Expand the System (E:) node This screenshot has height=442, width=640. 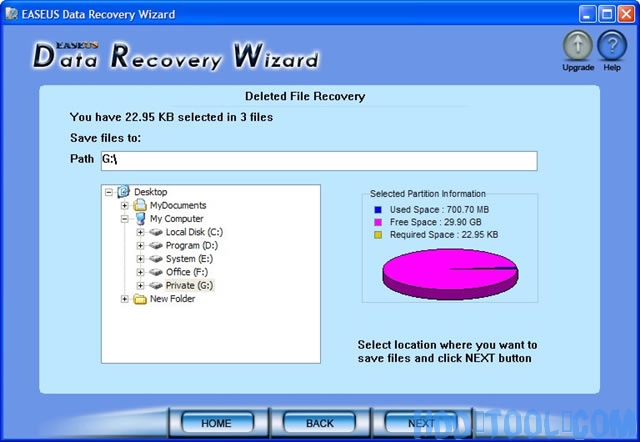[x=140, y=259]
